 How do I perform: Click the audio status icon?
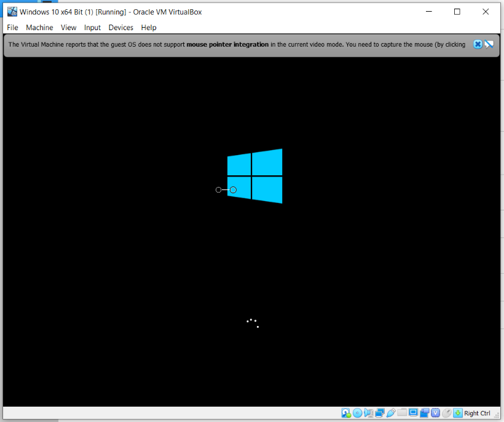coord(368,413)
